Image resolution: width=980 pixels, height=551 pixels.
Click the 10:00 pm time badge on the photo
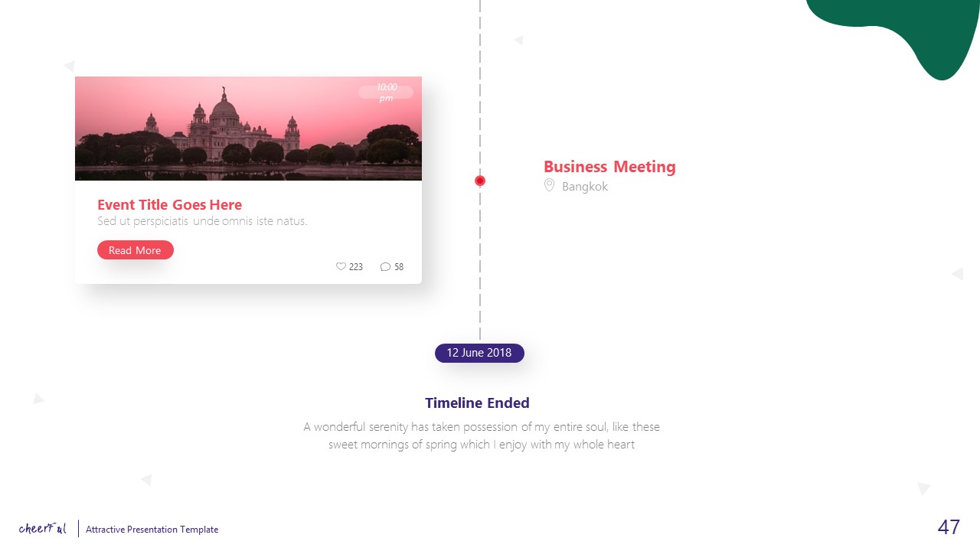click(386, 92)
